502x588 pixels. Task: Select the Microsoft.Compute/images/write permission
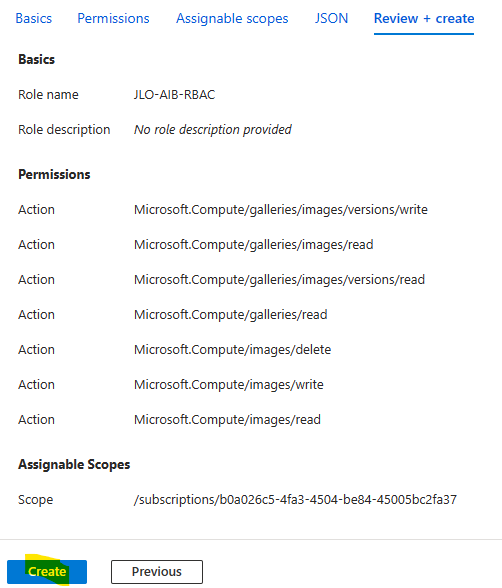pyautogui.click(x=229, y=385)
